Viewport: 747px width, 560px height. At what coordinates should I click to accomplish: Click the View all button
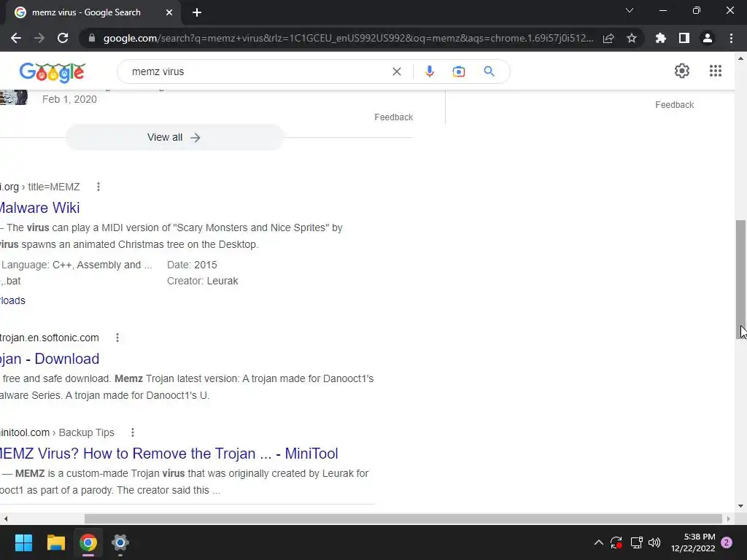point(174,137)
